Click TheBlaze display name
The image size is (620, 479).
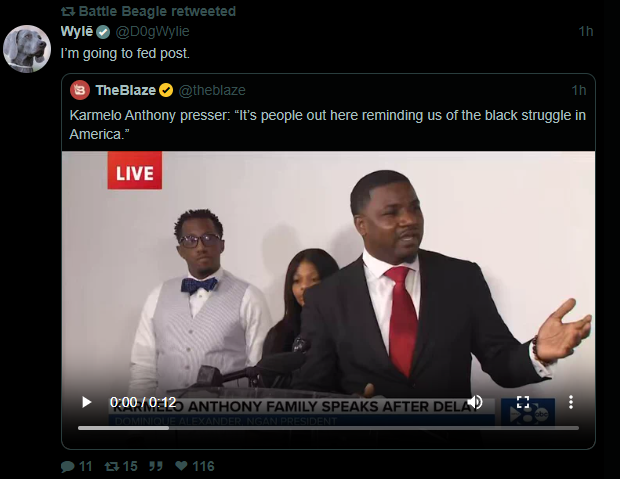[x=126, y=90]
